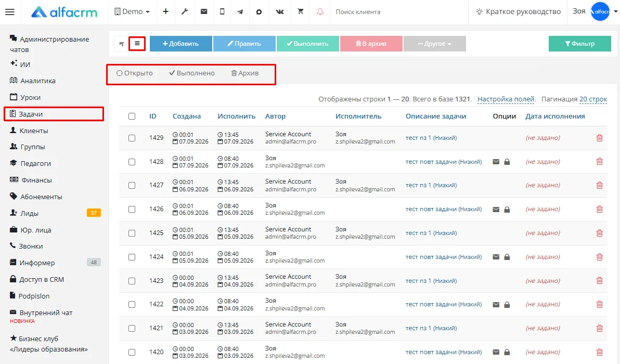Click envelope option icon for task 1428
The image size is (620, 364).
(x=496, y=162)
